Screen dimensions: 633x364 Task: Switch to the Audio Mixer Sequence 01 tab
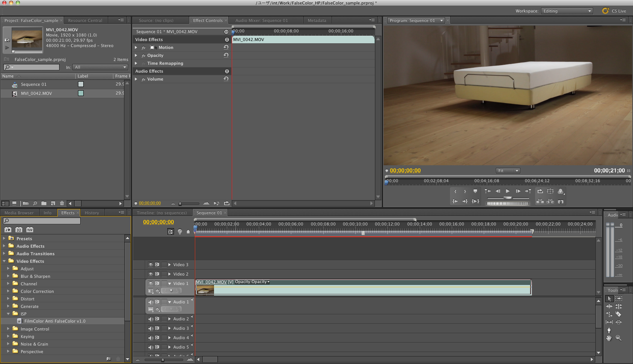pos(261,20)
